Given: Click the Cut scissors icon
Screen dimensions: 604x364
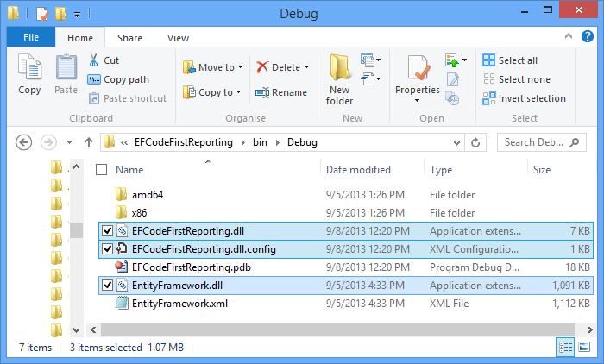Looking at the screenshot, I should pyautogui.click(x=94, y=60).
